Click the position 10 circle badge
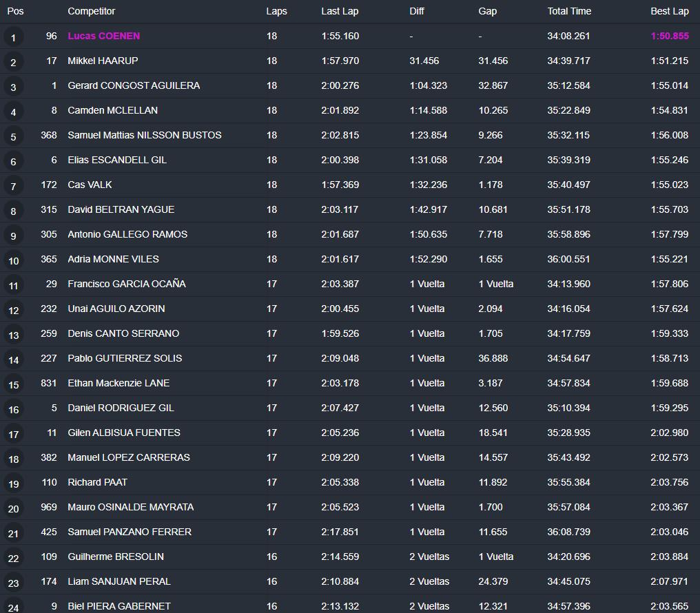This screenshot has height=613, width=700. point(13,260)
